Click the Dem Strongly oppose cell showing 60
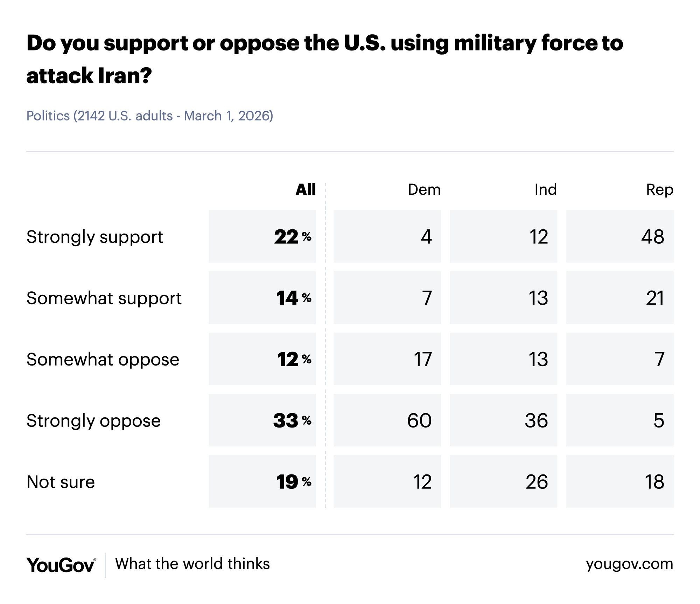Image resolution: width=700 pixels, height=604 pixels. 387,421
